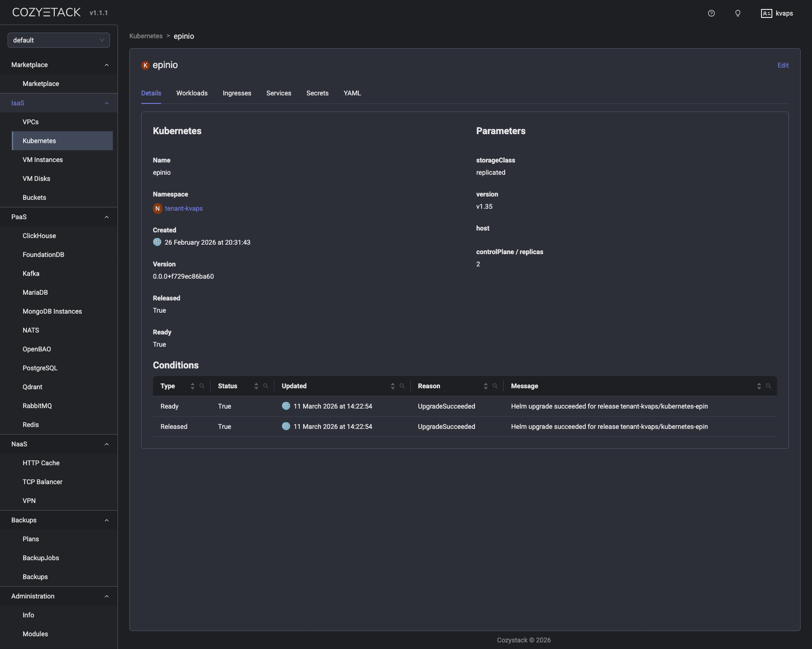Select PostgreSQL in the PaaS section

(40, 368)
